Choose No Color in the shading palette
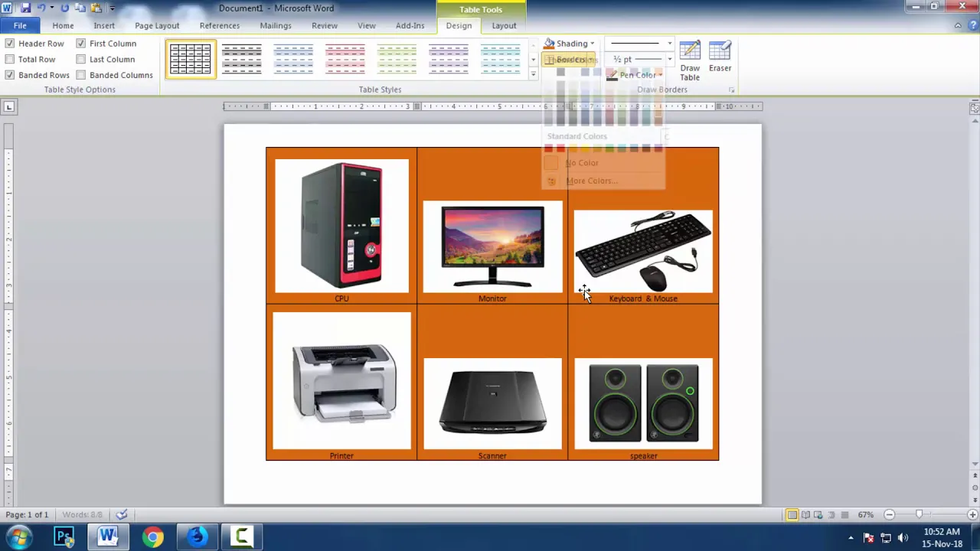This screenshot has height=551, width=980. click(582, 163)
